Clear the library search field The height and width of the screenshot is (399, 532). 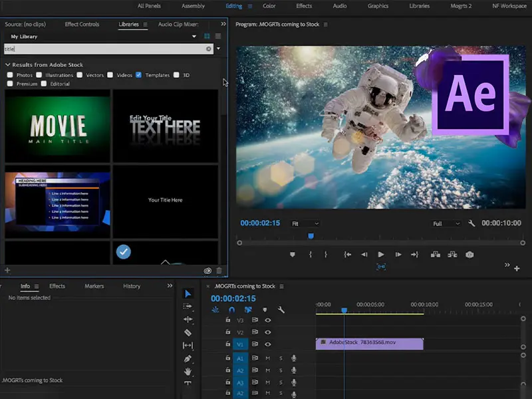(x=208, y=49)
